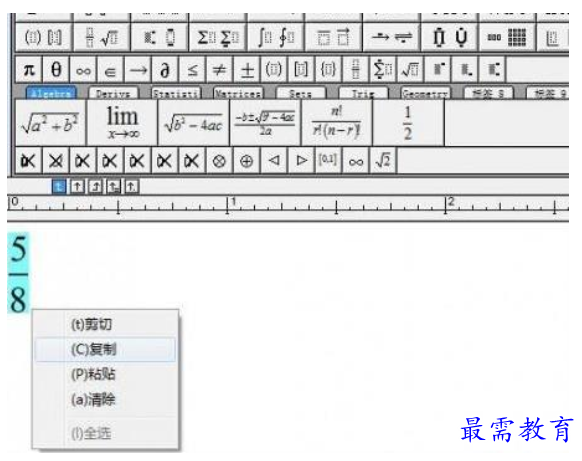Insert the element-of symbol

click(x=110, y=69)
